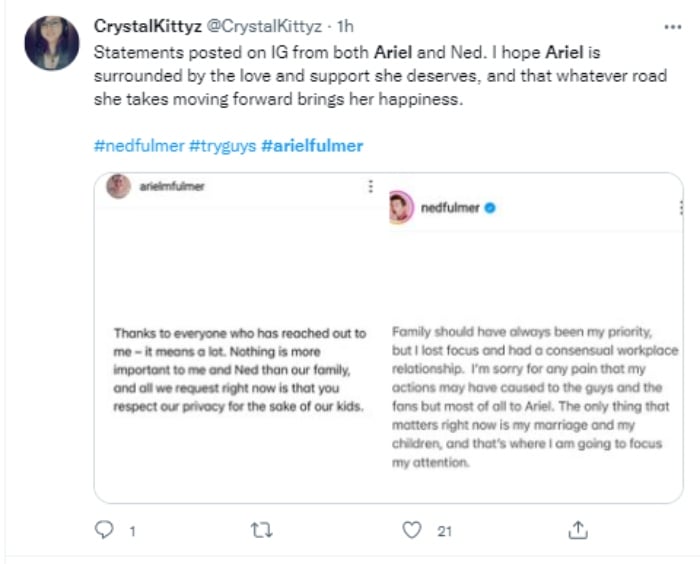
Task: Open the reply comment icon
Action: pyautogui.click(x=104, y=530)
